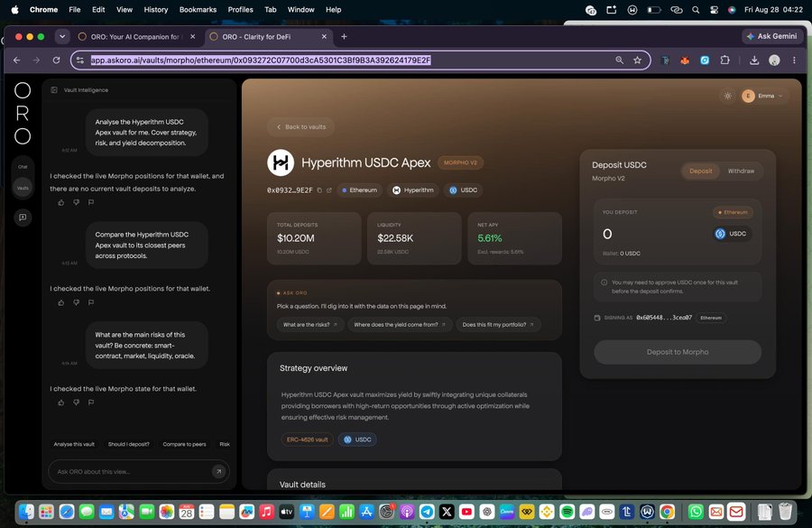Thumbs up the 'live Morpho state' reply
812x528 pixels.
pyautogui.click(x=61, y=403)
